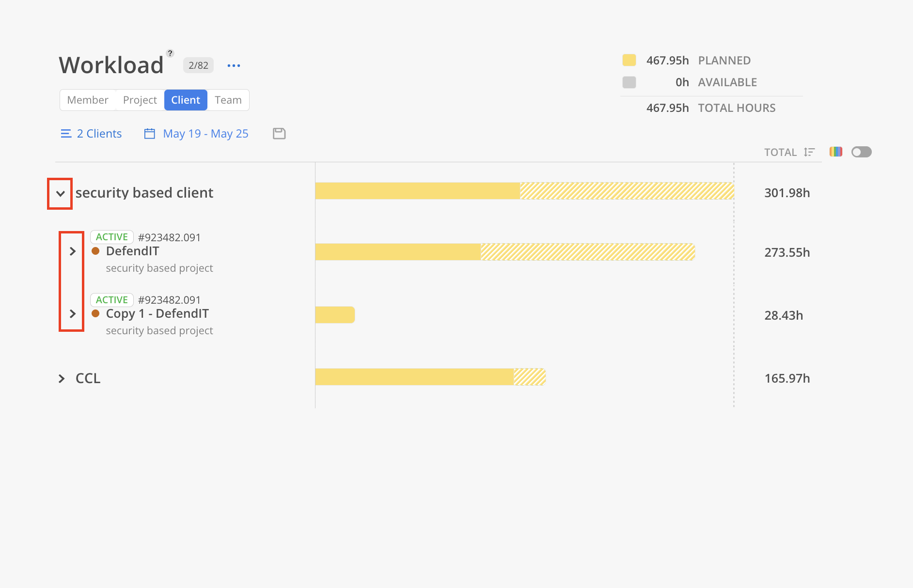Switch to the Project tab
913x588 pixels.
pyautogui.click(x=140, y=100)
